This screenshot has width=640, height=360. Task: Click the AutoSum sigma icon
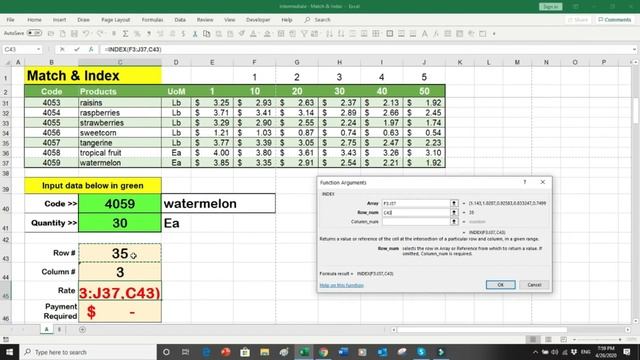(125, 34)
